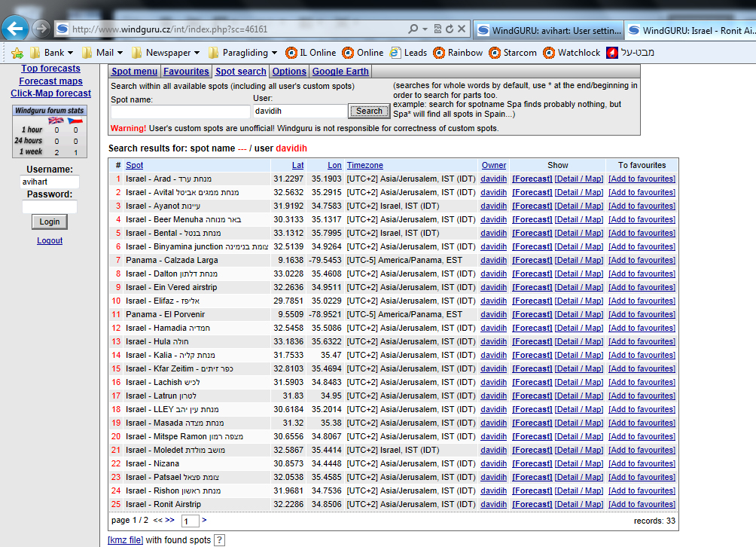
Task: Click the Login button
Action: 50,222
